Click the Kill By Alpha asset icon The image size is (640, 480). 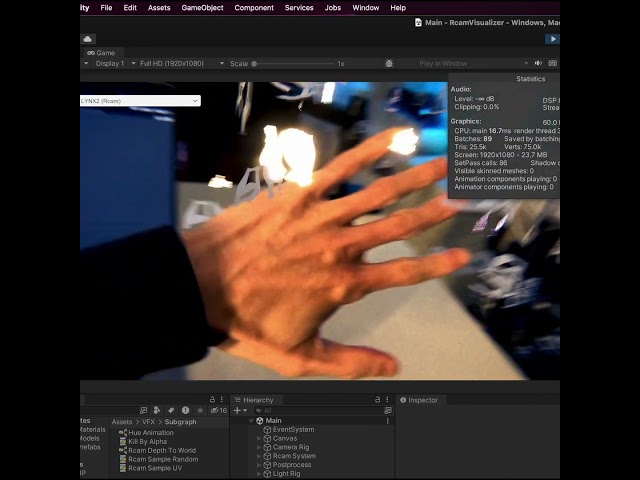click(x=123, y=442)
